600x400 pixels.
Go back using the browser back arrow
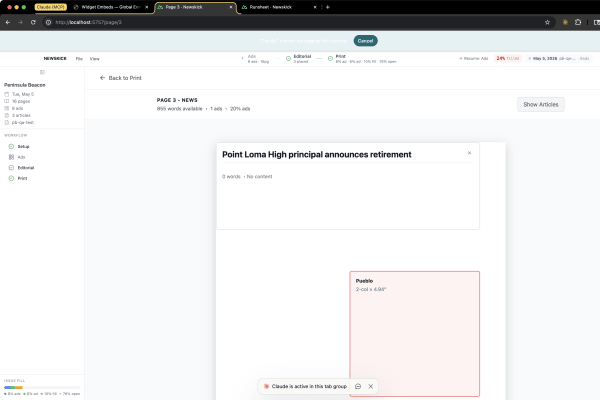click(x=8, y=22)
